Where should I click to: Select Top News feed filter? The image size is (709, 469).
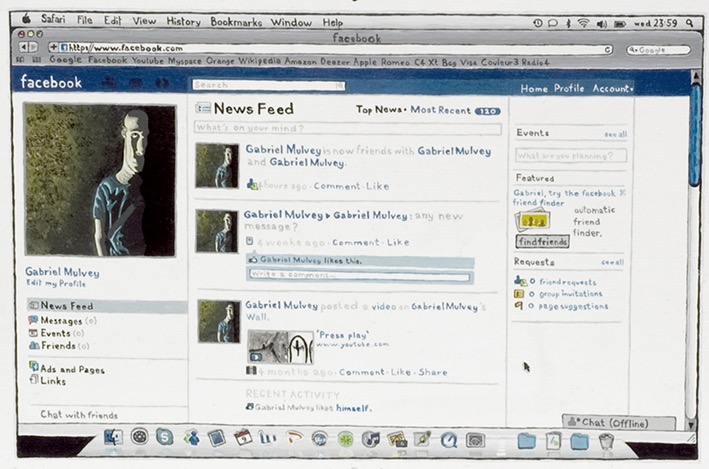379,109
